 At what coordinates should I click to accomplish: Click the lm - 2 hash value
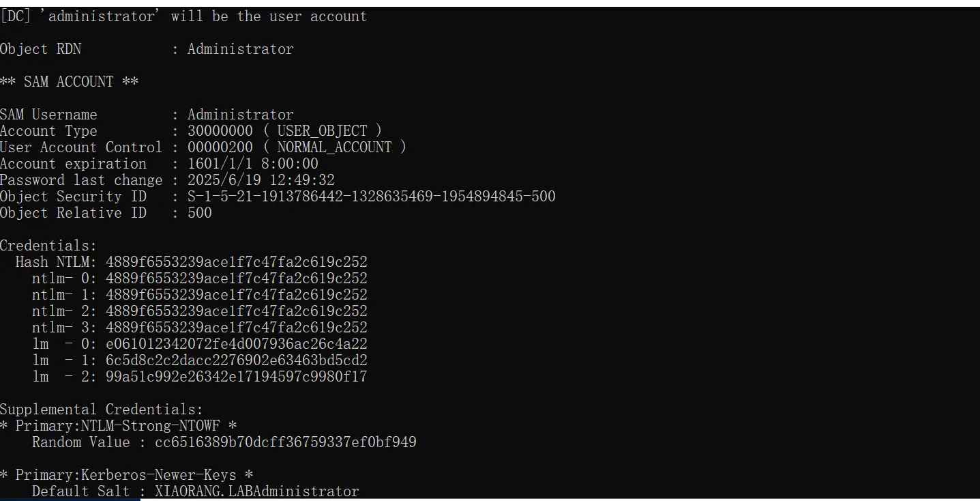click(236, 377)
